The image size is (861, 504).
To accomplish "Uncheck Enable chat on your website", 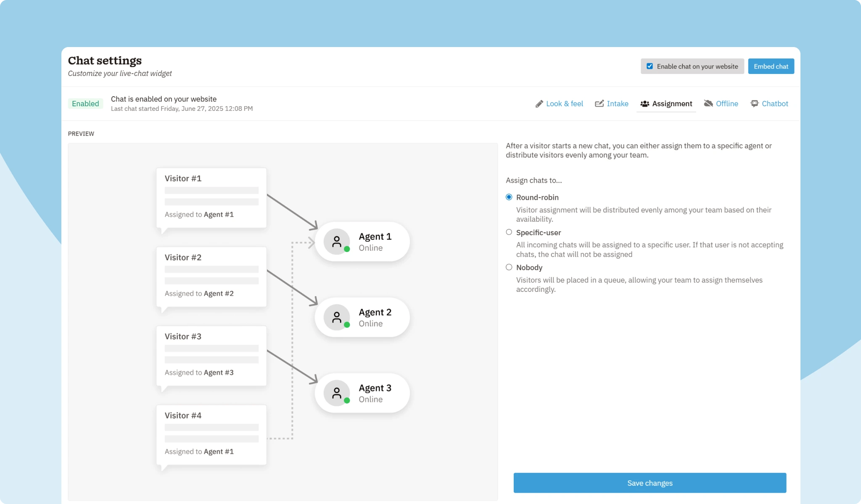I will [650, 66].
